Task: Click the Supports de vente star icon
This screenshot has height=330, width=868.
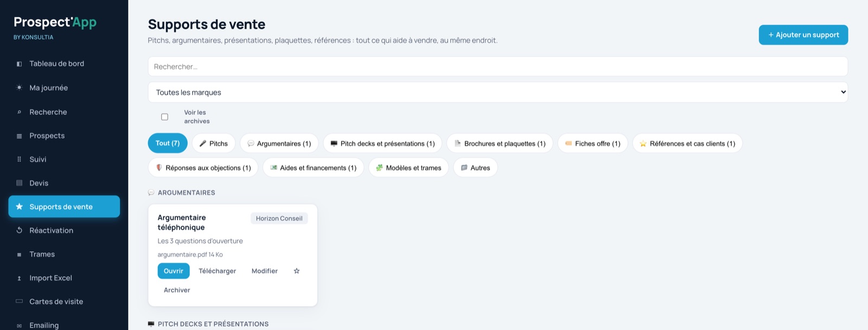Action: pyautogui.click(x=19, y=206)
